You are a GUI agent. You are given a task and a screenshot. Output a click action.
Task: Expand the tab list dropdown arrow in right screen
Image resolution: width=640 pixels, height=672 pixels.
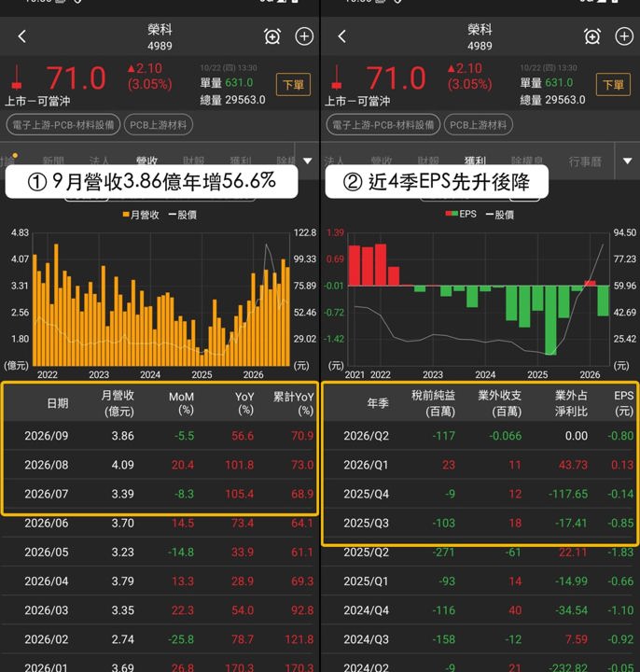[x=628, y=161]
